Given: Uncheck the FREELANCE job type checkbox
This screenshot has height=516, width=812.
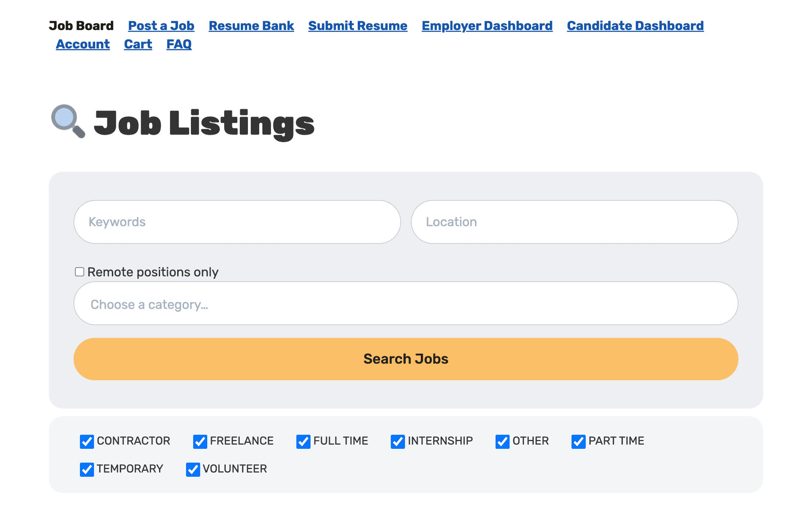Looking at the screenshot, I should 200,441.
